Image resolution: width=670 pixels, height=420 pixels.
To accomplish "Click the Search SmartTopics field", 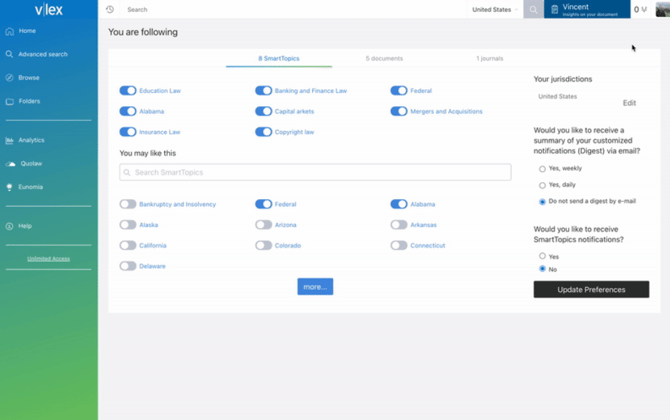I will [x=315, y=172].
